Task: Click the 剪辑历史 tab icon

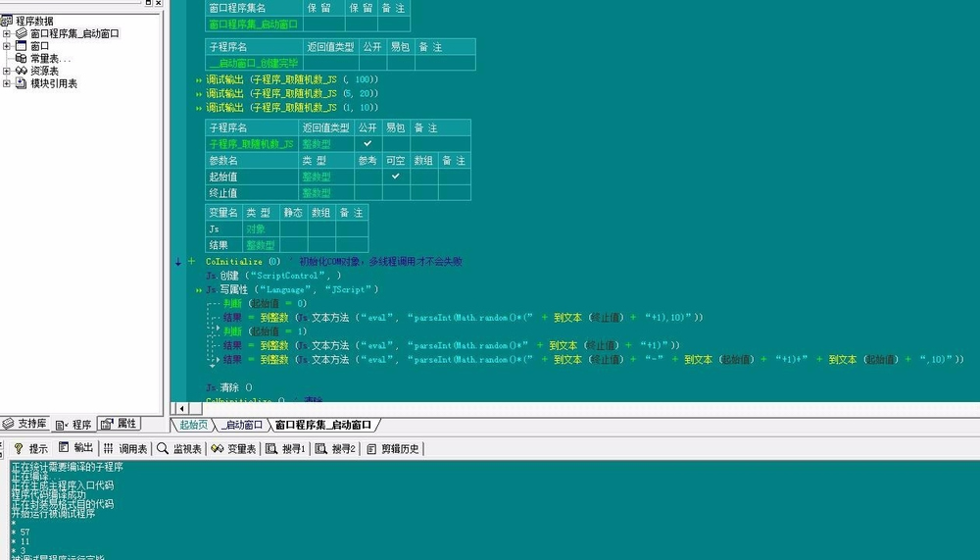Action: pos(371,448)
